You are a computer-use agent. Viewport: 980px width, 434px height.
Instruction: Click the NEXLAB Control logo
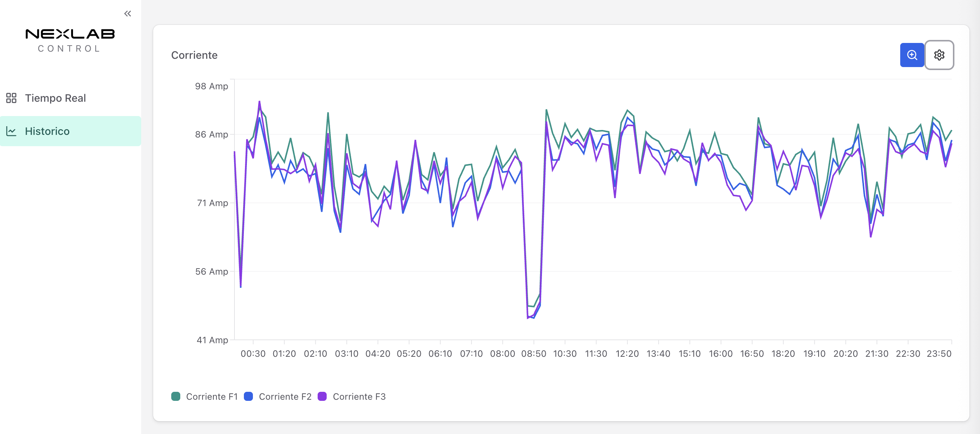70,39
